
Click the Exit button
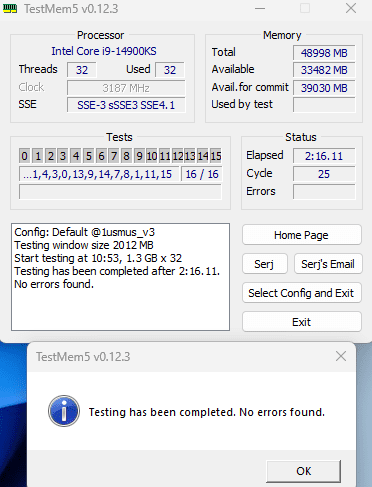point(302,322)
